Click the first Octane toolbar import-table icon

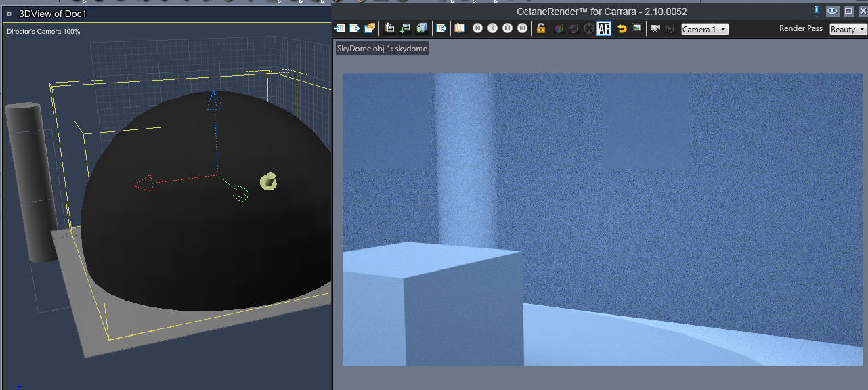point(340,28)
